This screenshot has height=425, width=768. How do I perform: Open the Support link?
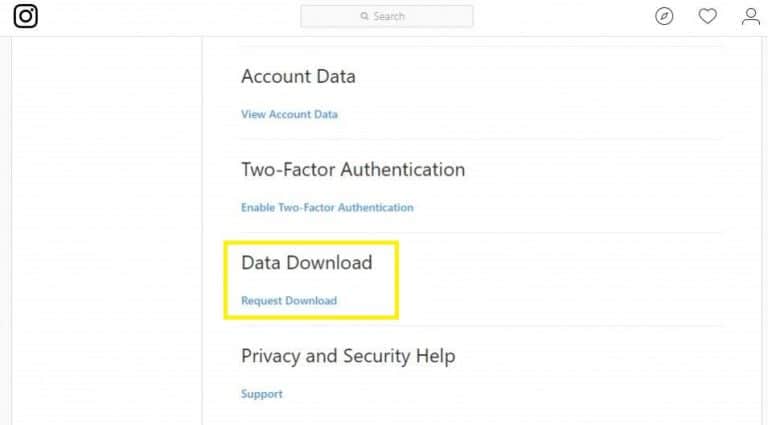point(262,394)
